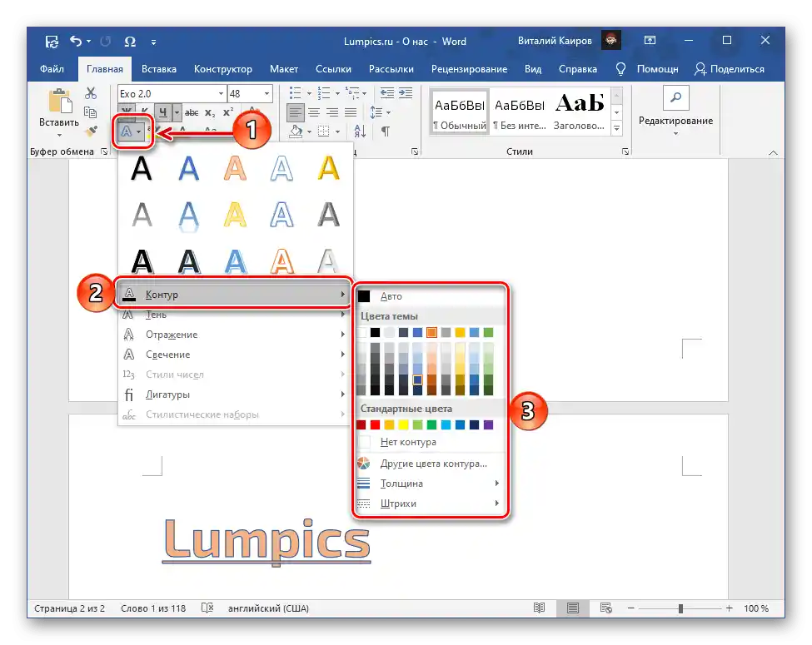Expand the styles gallery More arrow
812x645 pixels.
(617, 128)
